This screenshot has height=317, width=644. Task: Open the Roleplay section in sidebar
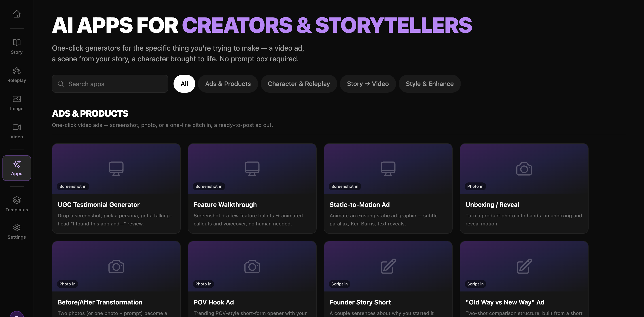(x=17, y=75)
